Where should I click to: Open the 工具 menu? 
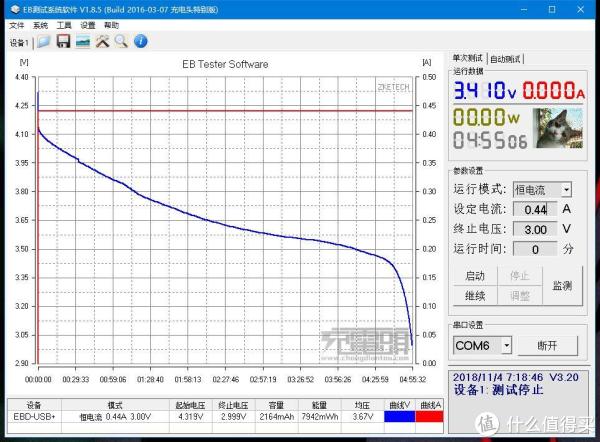click(x=64, y=25)
